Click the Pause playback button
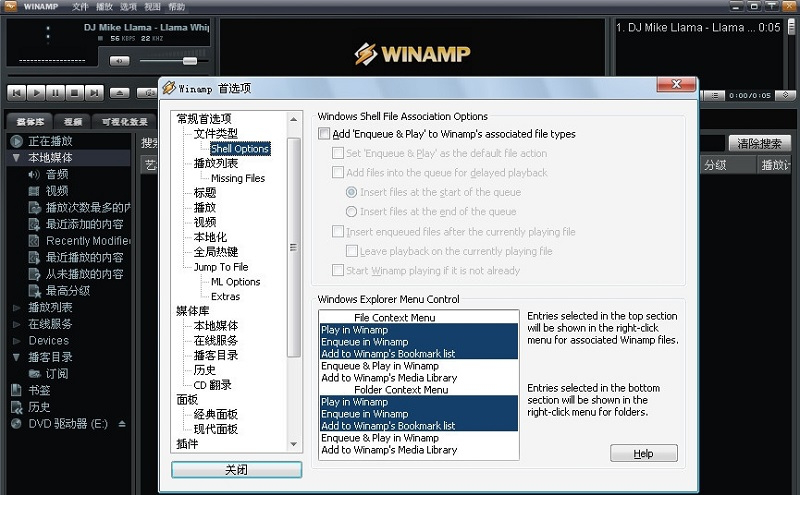The height and width of the screenshot is (514, 800). pyautogui.click(x=55, y=93)
